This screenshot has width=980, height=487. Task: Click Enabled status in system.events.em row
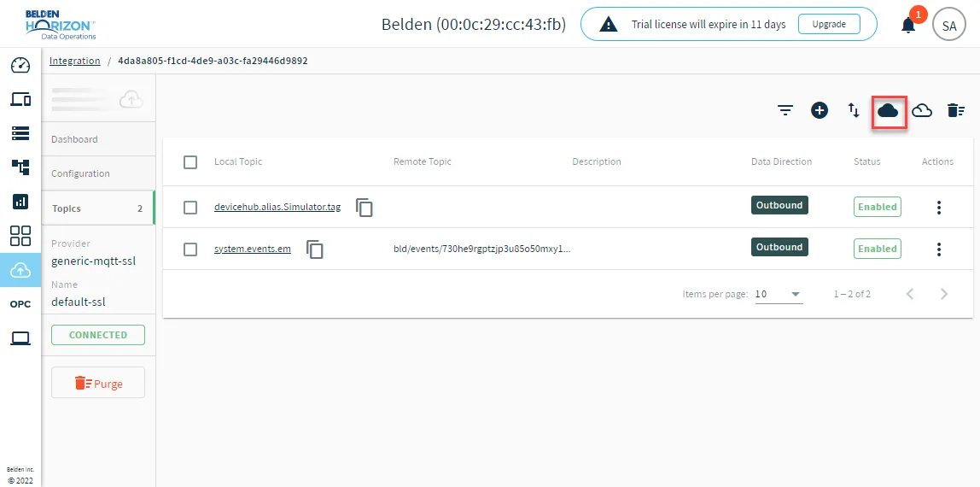point(878,249)
